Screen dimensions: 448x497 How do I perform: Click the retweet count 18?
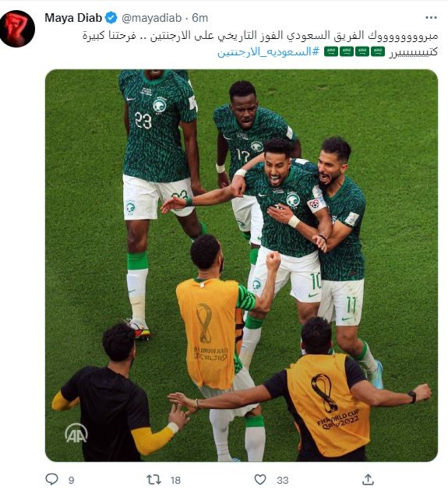(175, 480)
